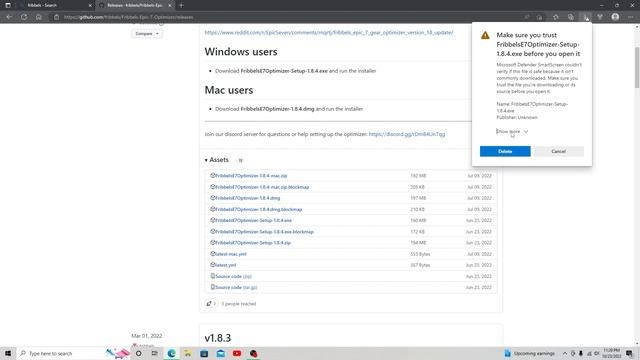The image size is (640, 360).
Task: Open Cortana circle icon in taskbar
Action: click(x=139, y=353)
